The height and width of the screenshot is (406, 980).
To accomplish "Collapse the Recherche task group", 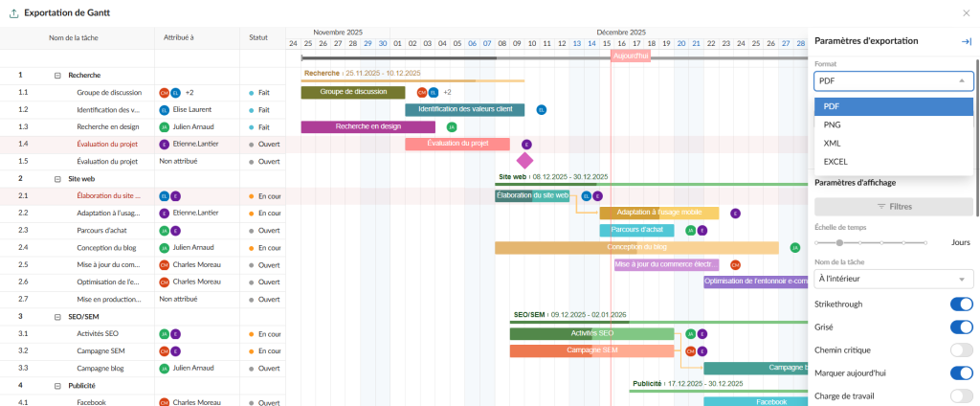I will coord(57,75).
